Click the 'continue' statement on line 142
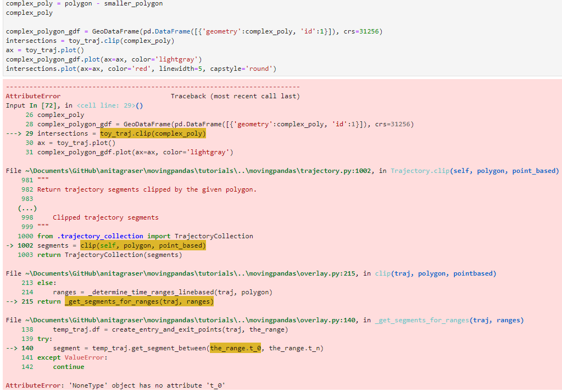Viewport: 562px width, 392px height. click(69, 367)
